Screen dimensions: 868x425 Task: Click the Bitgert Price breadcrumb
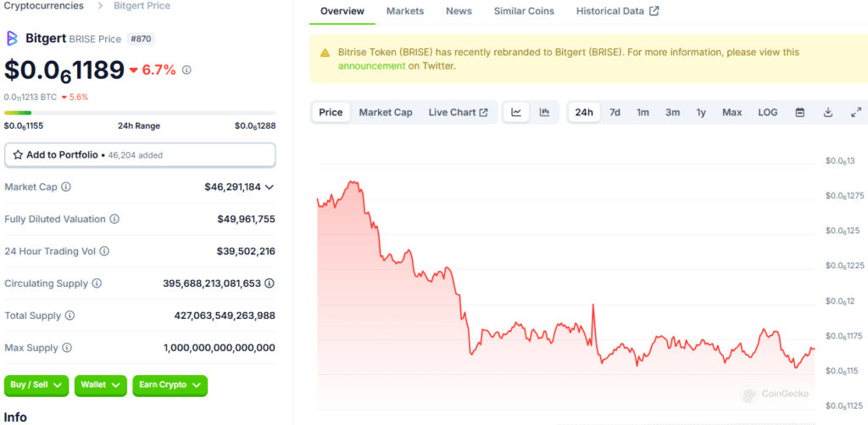click(x=142, y=6)
